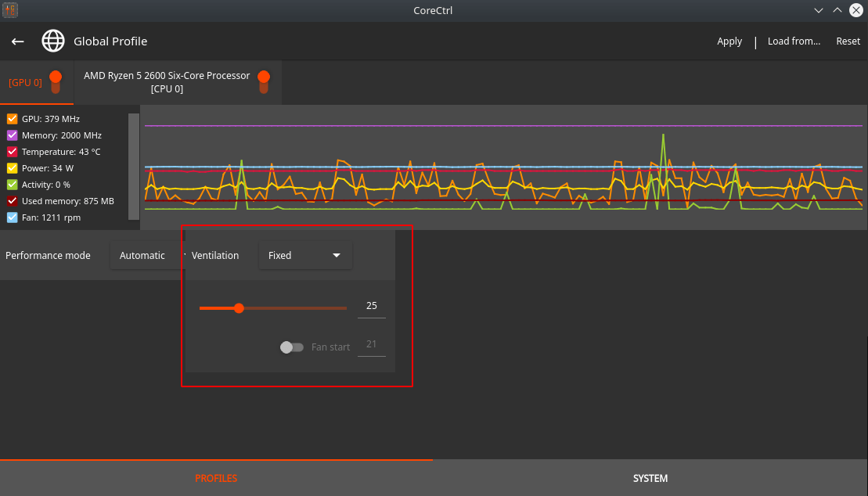Click the fan speed value field showing 25

[371, 306]
